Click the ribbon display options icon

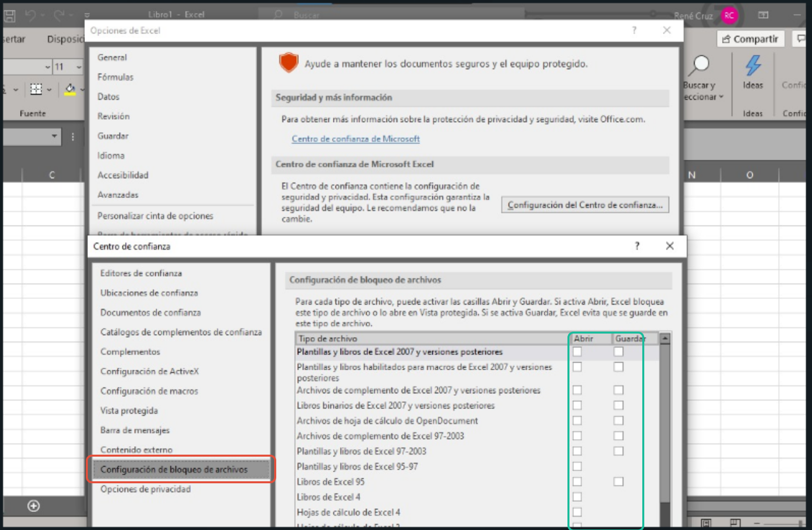click(763, 15)
